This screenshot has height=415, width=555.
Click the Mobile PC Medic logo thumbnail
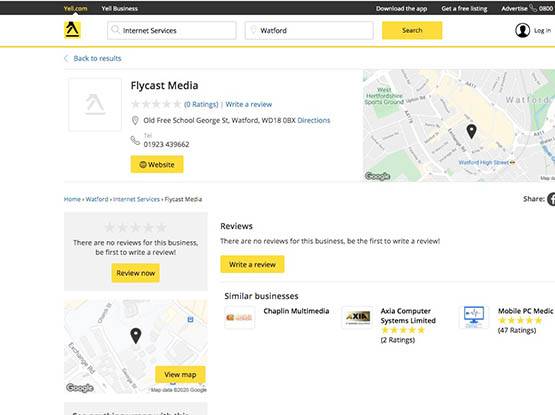tap(474, 317)
